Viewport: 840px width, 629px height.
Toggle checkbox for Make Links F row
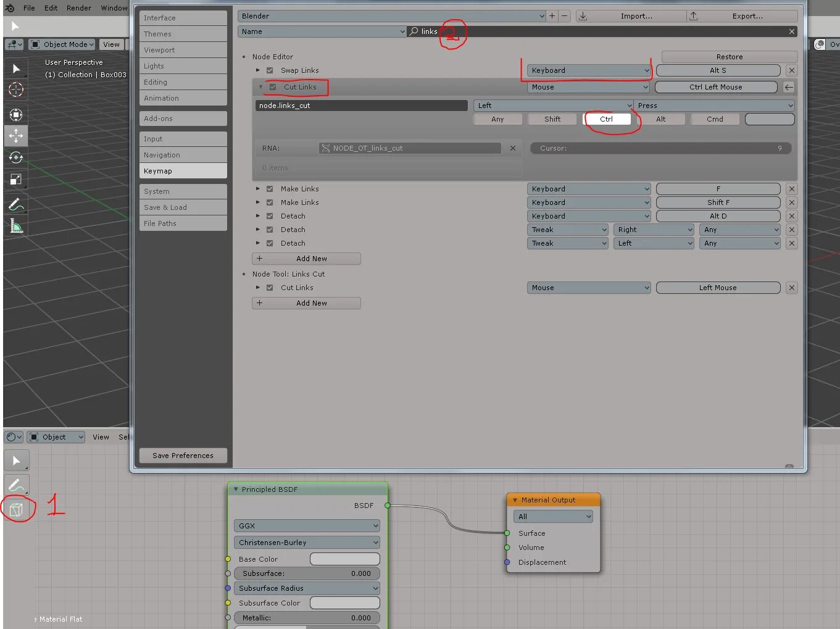270,189
